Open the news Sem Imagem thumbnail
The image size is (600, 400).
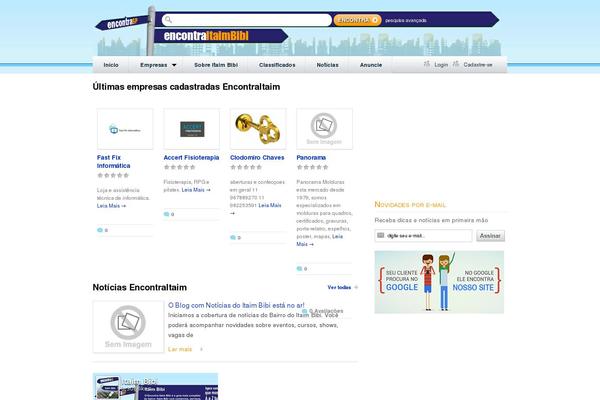coord(128,327)
